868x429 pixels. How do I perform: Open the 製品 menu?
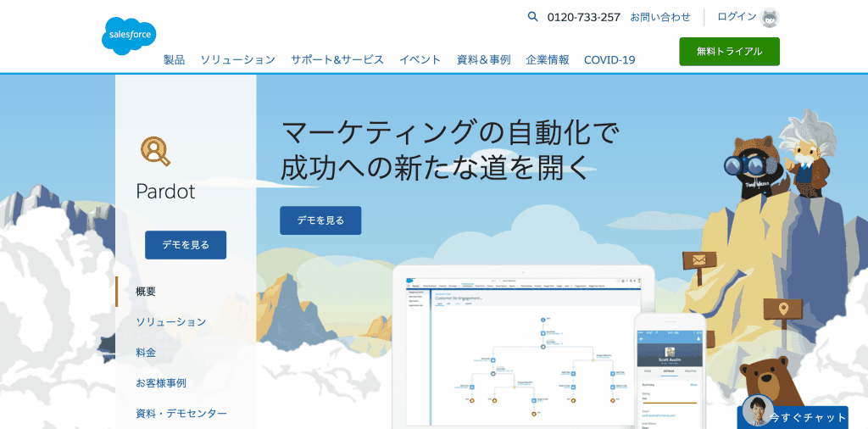click(x=175, y=60)
